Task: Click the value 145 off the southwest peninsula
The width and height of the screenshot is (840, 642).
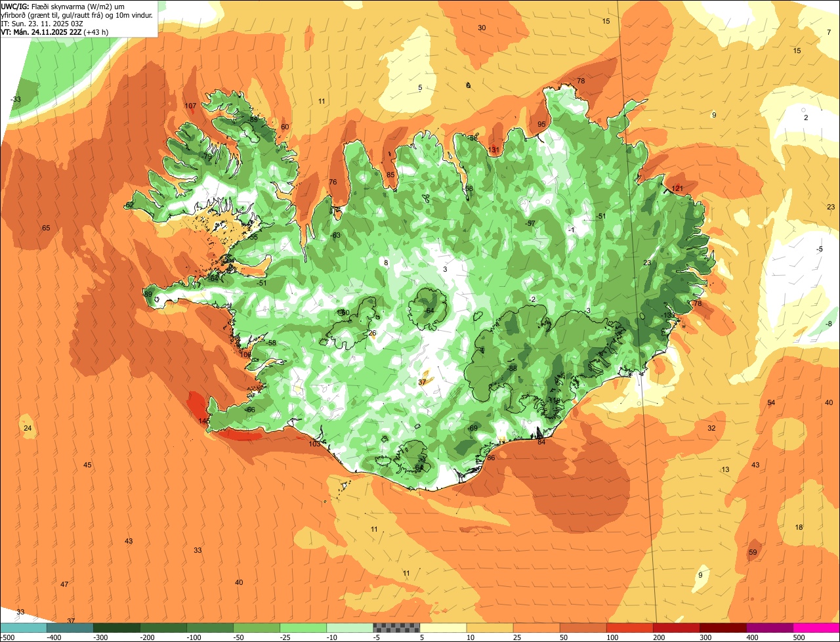Action: point(204,421)
